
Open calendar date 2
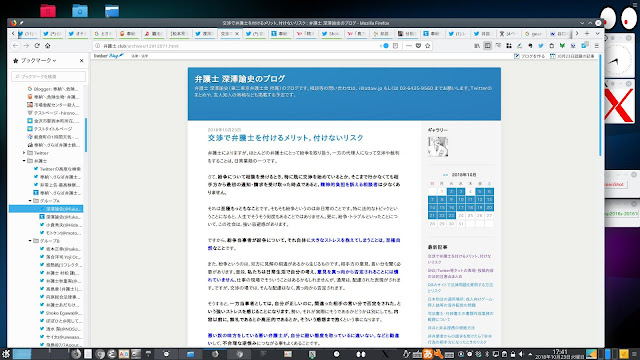pyautogui.click(x=451, y=191)
